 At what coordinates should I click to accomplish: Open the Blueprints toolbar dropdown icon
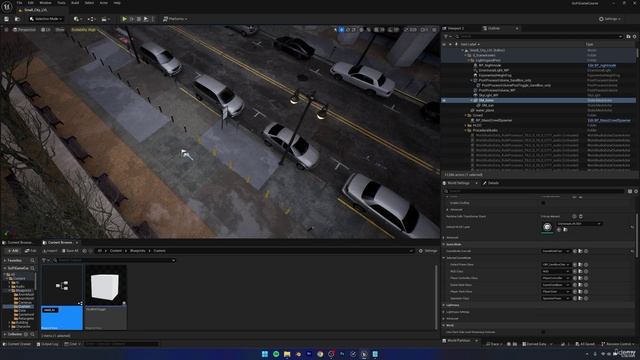pos(91,19)
